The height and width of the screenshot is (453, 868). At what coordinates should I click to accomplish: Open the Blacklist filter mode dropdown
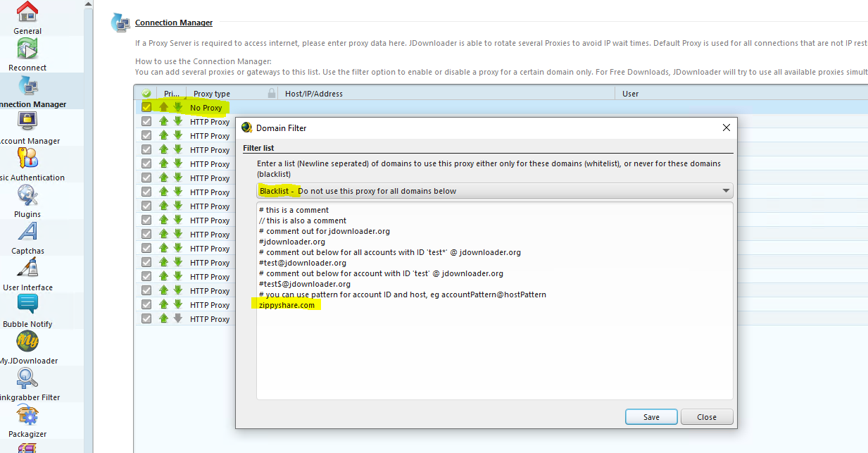[495, 191]
